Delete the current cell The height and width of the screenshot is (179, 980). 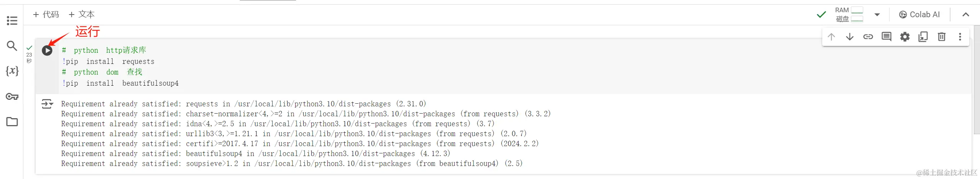[941, 37]
